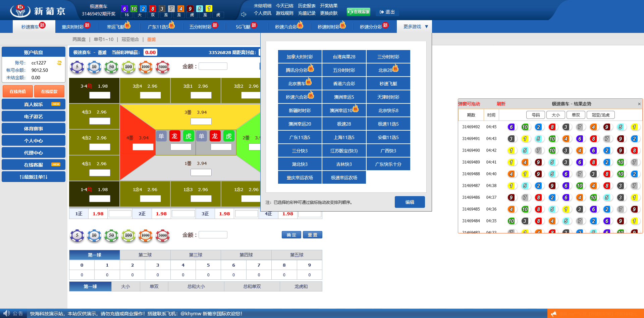The image size is (644, 318).
Task: Open the 秒速赛车 game tab
Action: 34,27
